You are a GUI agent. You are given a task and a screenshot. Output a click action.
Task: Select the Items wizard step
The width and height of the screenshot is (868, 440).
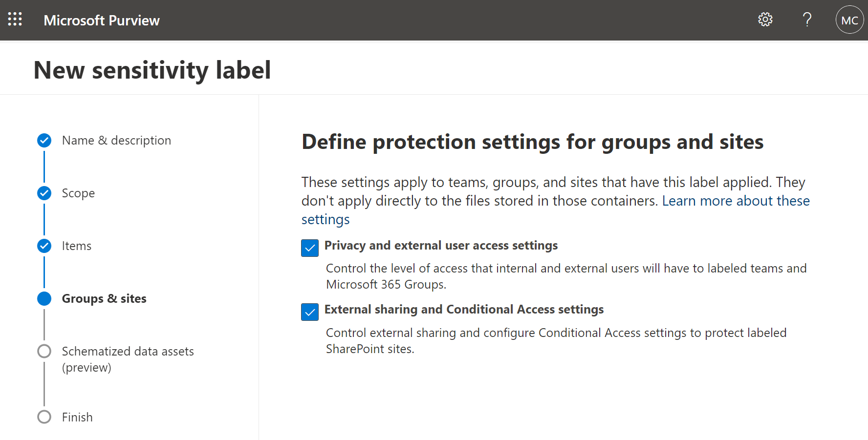pyautogui.click(x=76, y=246)
